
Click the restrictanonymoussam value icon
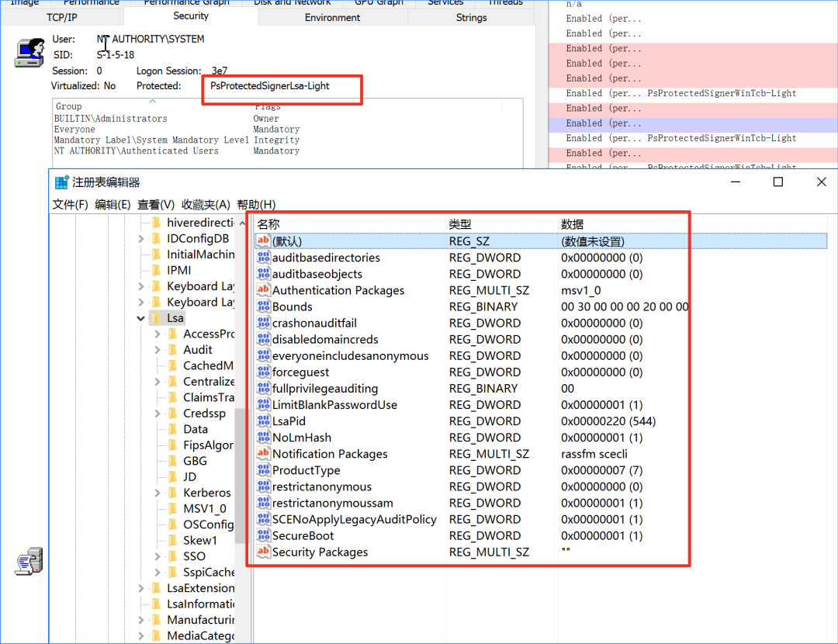(263, 503)
